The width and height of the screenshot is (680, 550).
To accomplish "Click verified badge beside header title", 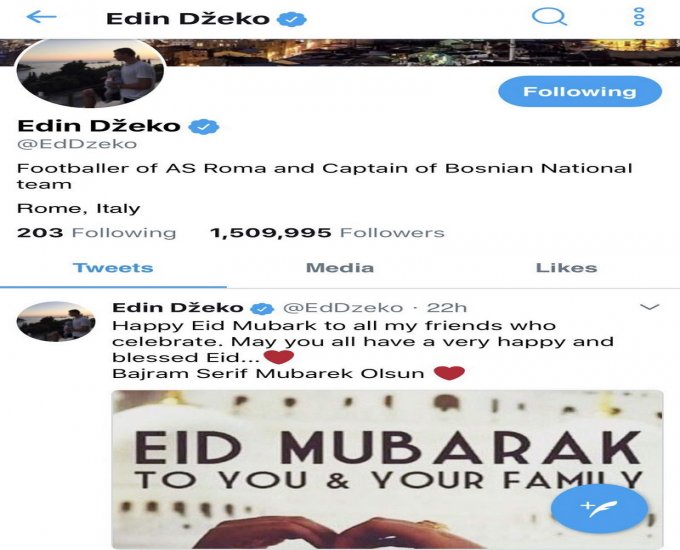I will click(291, 19).
